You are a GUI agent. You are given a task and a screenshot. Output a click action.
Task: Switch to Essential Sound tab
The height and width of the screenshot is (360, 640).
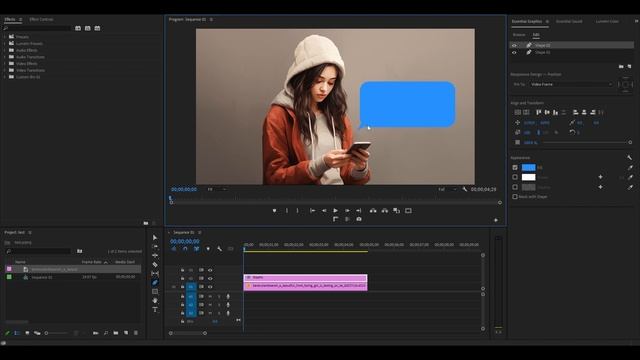click(569, 22)
